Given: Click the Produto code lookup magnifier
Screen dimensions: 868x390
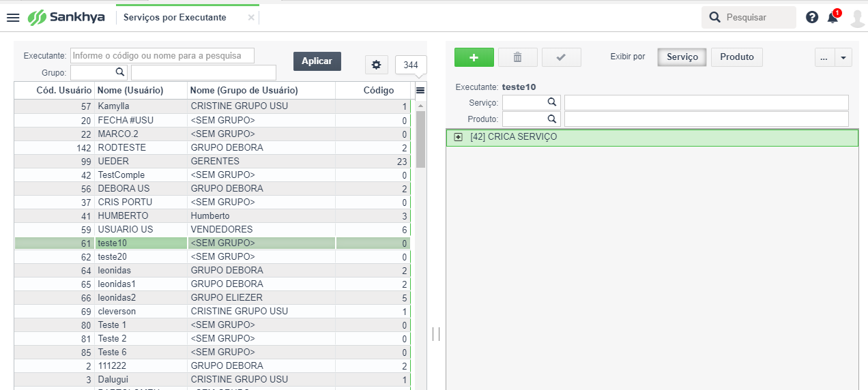Looking at the screenshot, I should point(551,119).
